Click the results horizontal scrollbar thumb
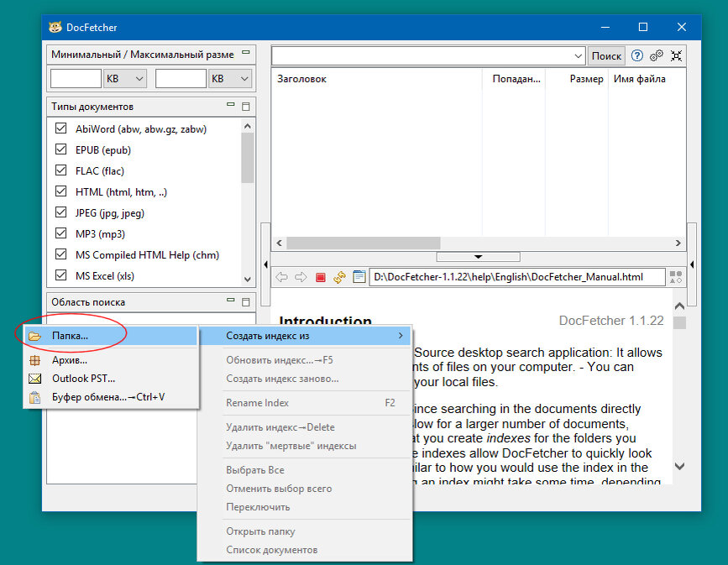 (364, 243)
